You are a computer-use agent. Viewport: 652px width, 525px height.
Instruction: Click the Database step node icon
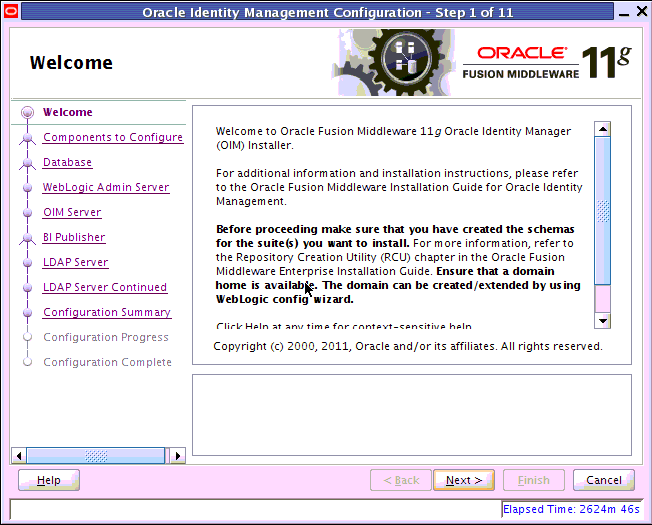pyautogui.click(x=27, y=163)
